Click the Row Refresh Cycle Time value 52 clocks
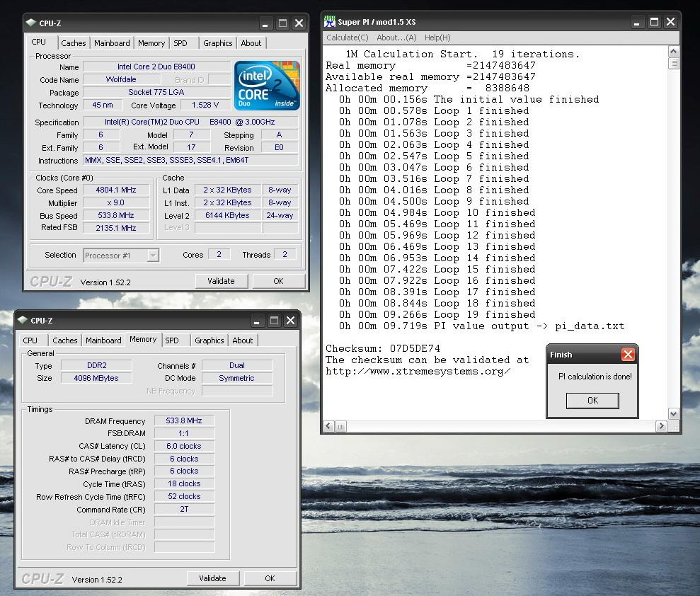 tap(184, 496)
